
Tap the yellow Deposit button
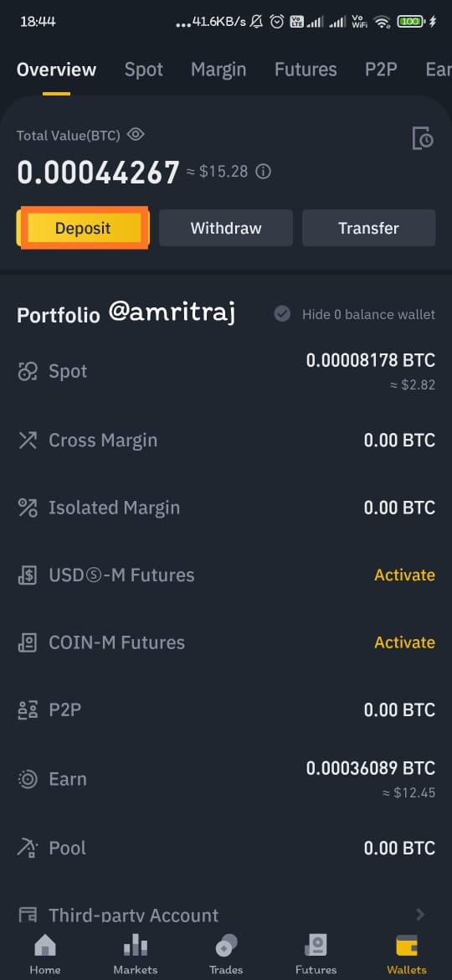tap(82, 228)
